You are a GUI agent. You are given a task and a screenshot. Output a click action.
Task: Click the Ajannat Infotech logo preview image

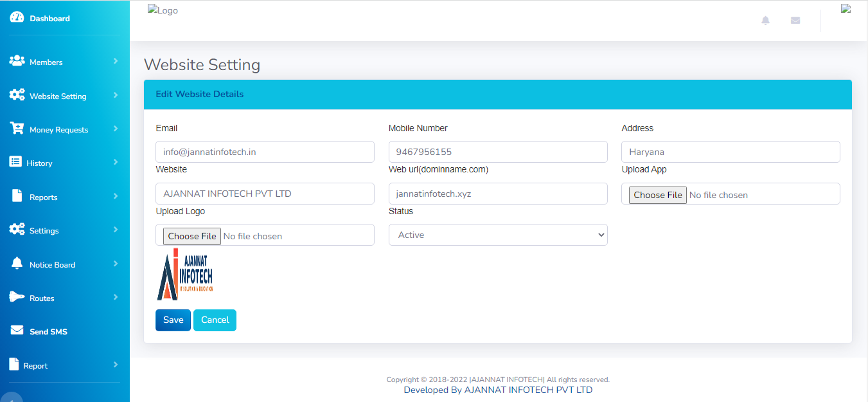(185, 275)
